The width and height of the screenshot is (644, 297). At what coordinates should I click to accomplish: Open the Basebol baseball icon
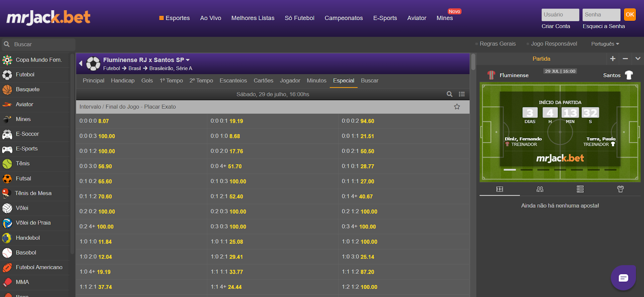[7, 253]
